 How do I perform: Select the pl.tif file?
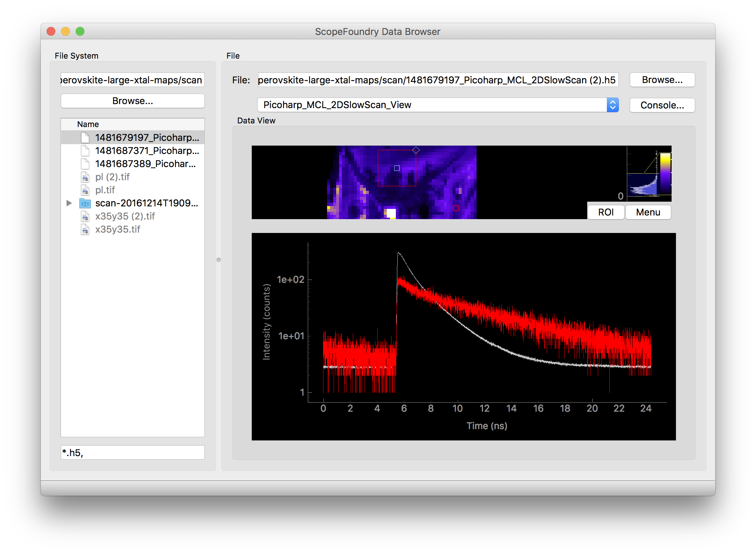[x=132, y=190]
